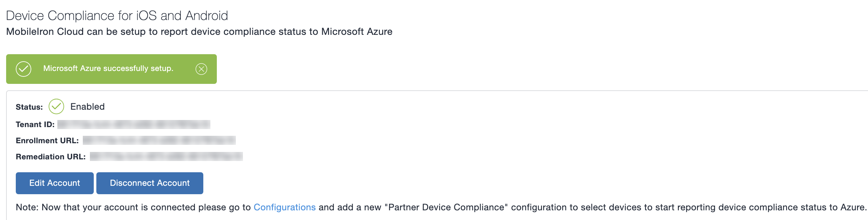Click the blurred Enrollment URL value
The width and height of the screenshot is (868, 220).
click(159, 140)
